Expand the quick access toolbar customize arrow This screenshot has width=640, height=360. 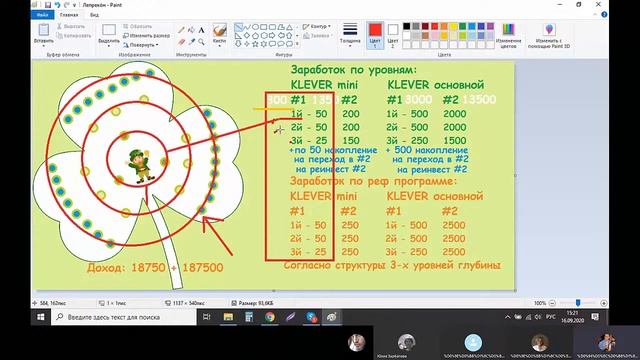(x=74, y=5)
